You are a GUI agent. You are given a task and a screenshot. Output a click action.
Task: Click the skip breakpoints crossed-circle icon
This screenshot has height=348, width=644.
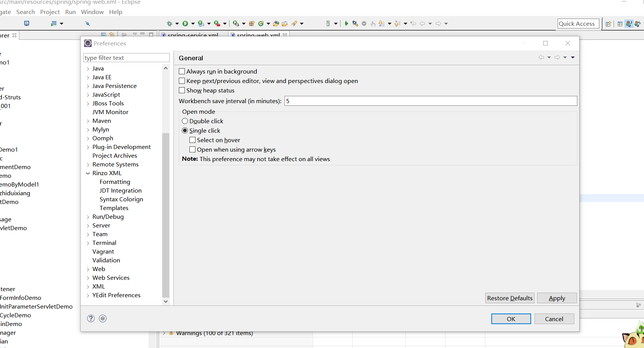[88, 24]
